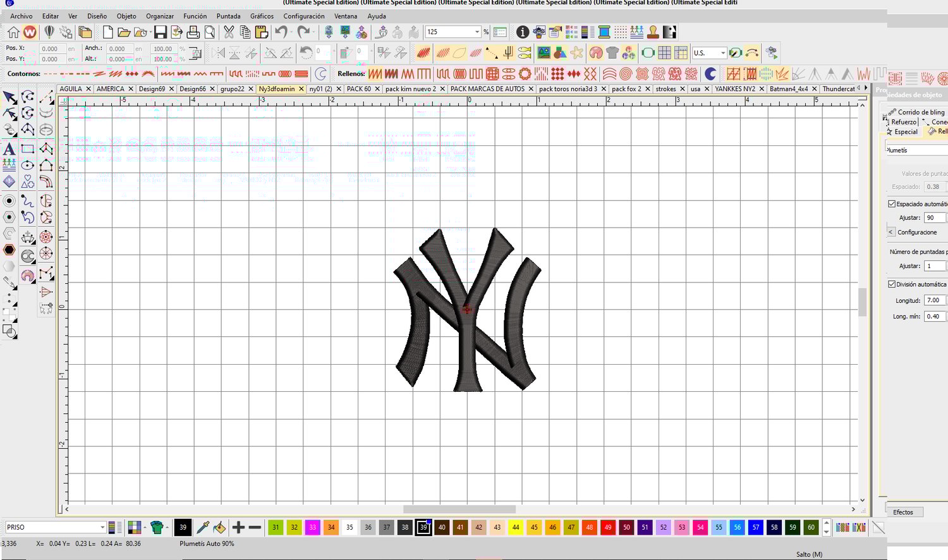Click the Ajustar 90 input field
This screenshot has height=560, width=948.
click(x=935, y=217)
